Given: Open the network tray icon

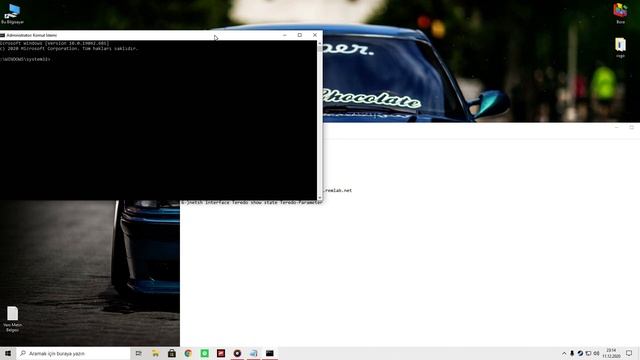Looking at the screenshot, I should [588, 353].
